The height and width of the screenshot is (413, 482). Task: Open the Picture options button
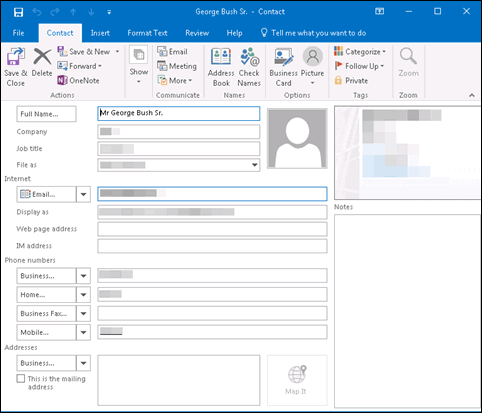(x=312, y=66)
